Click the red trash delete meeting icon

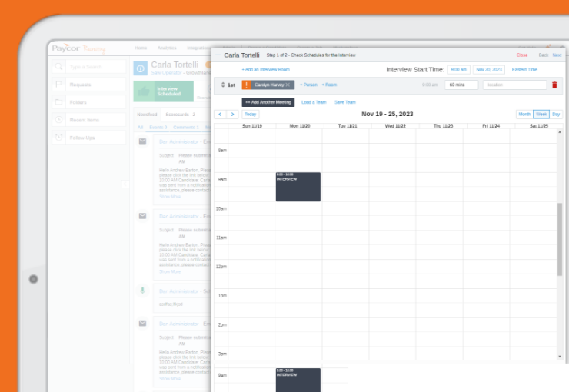[x=554, y=85]
